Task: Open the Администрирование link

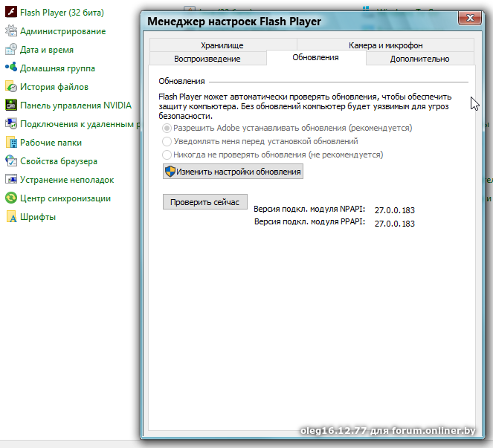Action: pos(63,31)
